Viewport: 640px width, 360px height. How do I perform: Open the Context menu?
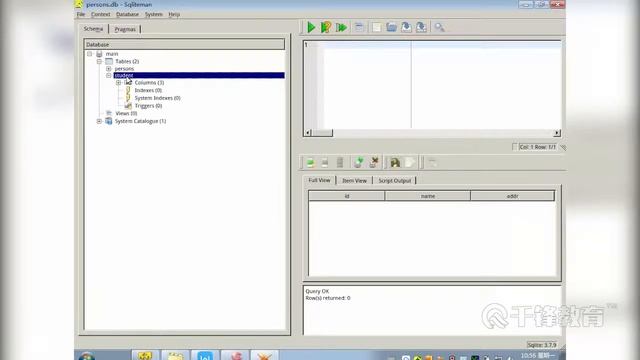click(x=100, y=14)
